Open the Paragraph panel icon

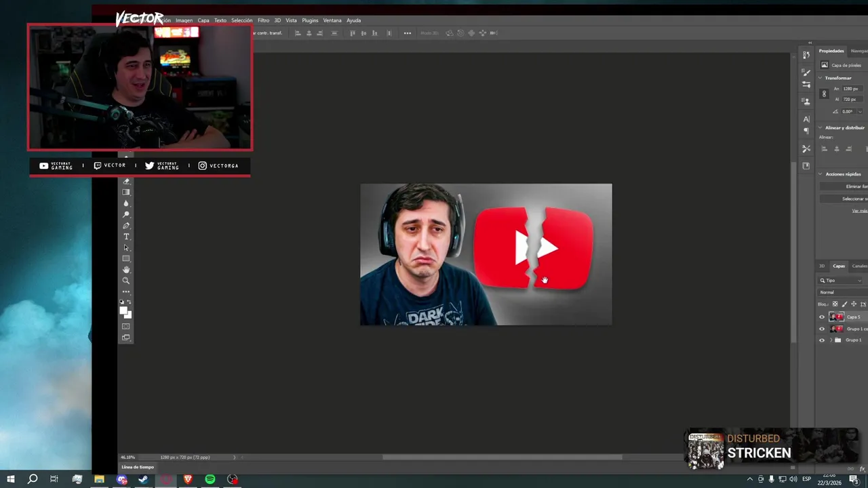pyautogui.click(x=806, y=131)
